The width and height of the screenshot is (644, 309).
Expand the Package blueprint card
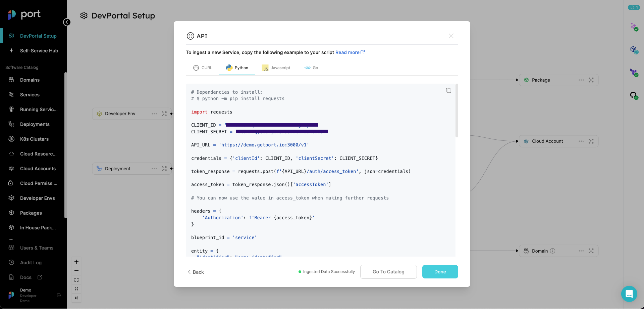click(x=591, y=80)
